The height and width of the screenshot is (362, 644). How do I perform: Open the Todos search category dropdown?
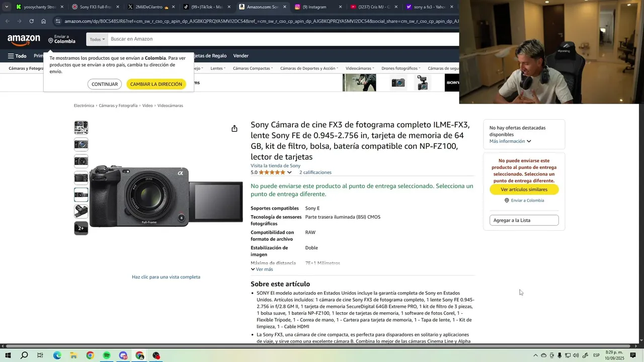(98, 39)
